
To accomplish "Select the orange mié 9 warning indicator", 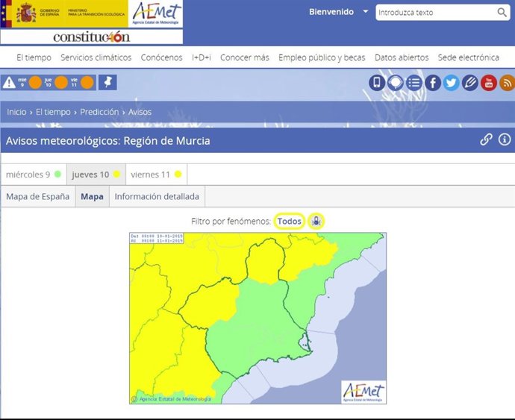I will point(35,82).
